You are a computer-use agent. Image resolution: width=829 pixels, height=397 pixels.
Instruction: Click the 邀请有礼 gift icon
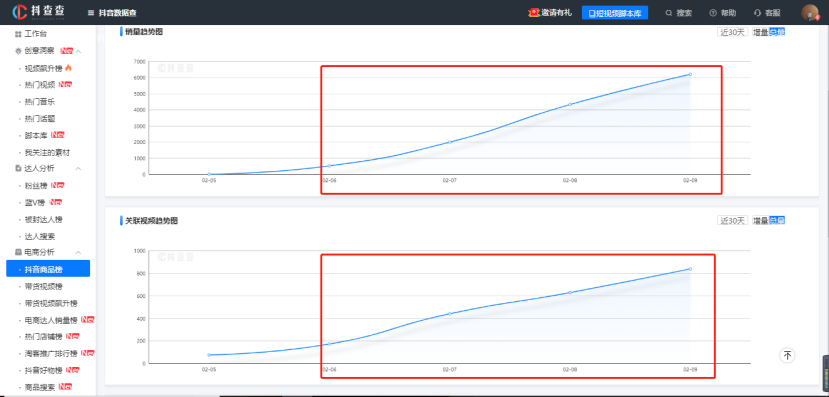[x=533, y=13]
